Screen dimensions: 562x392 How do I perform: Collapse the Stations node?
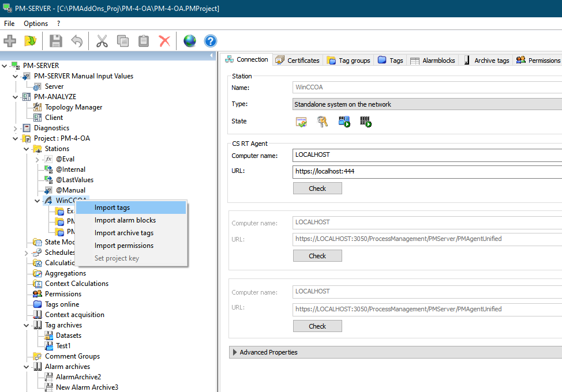(x=26, y=149)
